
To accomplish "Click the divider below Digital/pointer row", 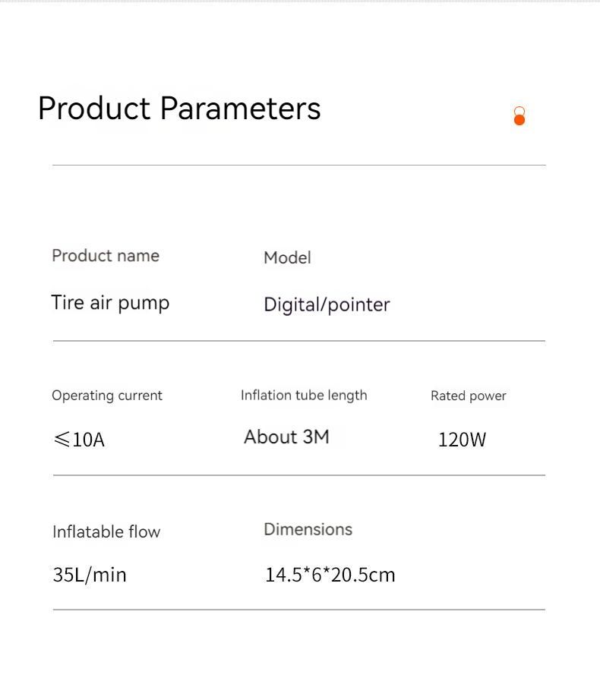I will (x=299, y=341).
